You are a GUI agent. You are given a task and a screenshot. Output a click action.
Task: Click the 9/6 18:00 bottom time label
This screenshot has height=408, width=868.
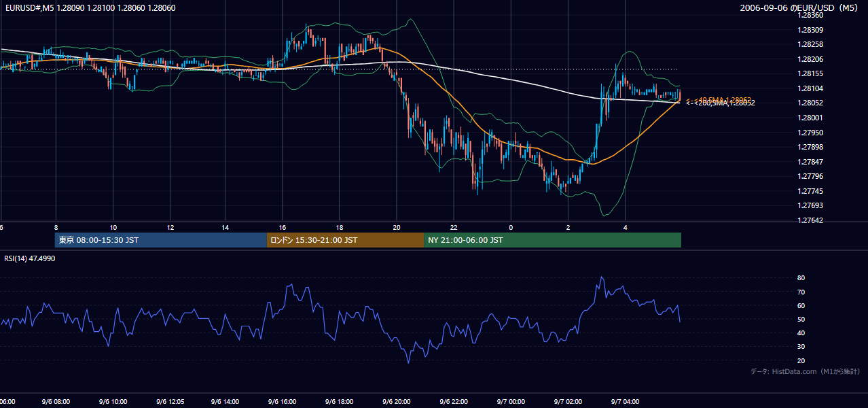pyautogui.click(x=340, y=402)
